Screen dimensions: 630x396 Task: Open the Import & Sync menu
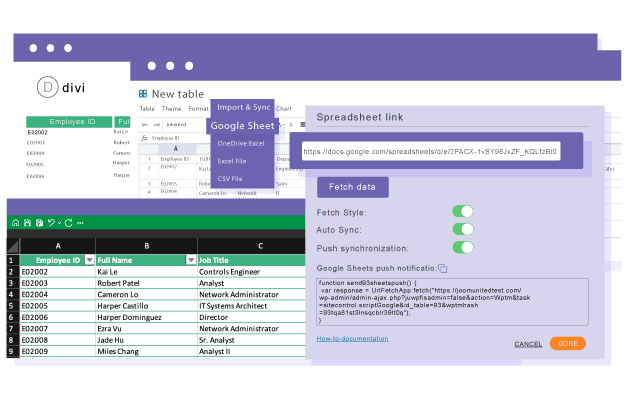tap(243, 107)
